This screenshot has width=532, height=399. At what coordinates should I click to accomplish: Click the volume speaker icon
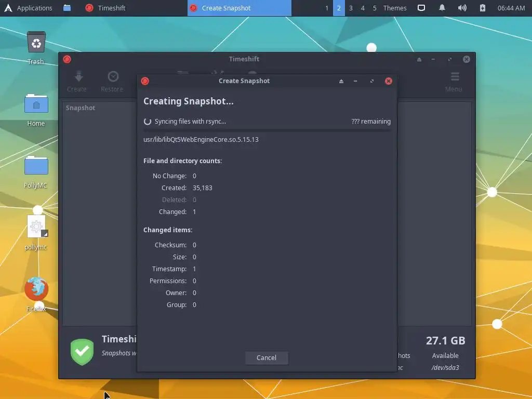click(x=462, y=8)
